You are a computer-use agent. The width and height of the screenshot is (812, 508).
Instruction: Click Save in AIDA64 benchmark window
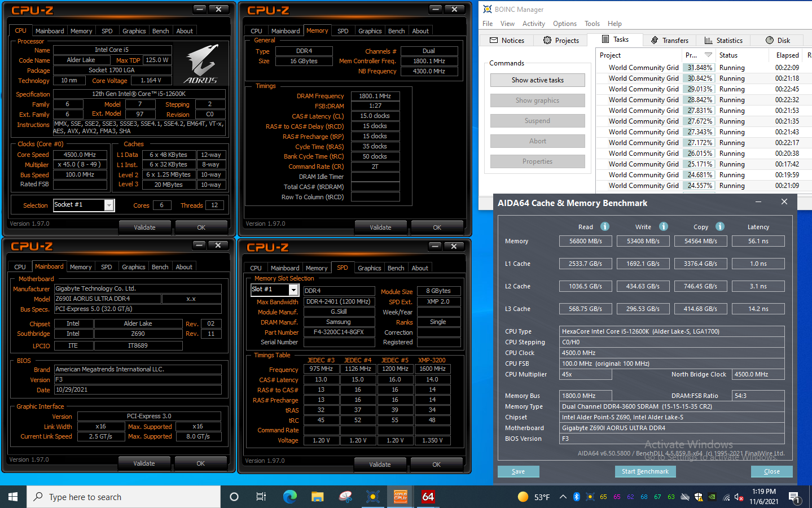[x=518, y=471]
